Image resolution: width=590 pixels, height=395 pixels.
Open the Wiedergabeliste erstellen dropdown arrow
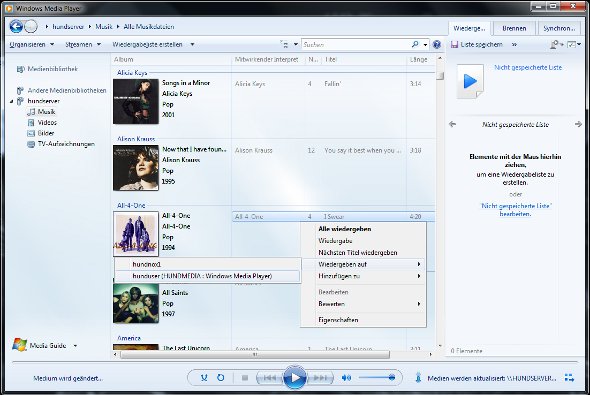[x=192, y=44]
